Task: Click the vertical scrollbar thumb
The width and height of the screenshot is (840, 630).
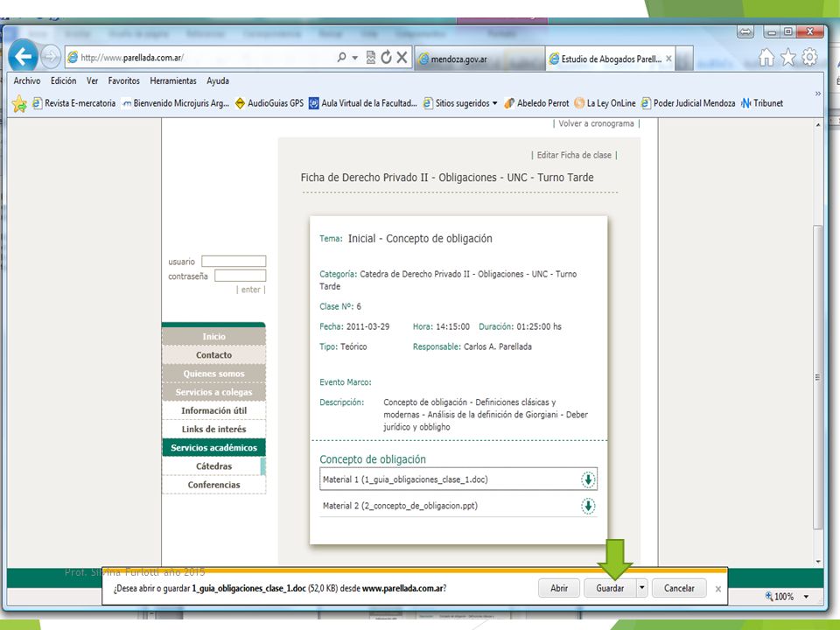Action: point(817,378)
